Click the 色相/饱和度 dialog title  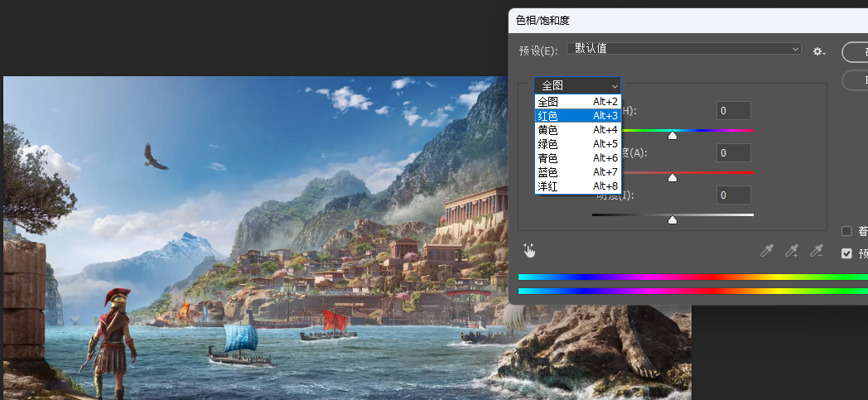pyautogui.click(x=542, y=21)
